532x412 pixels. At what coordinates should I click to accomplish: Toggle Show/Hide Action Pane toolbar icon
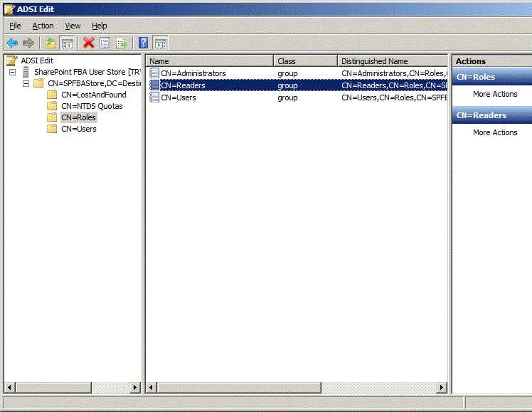pyautogui.click(x=161, y=43)
